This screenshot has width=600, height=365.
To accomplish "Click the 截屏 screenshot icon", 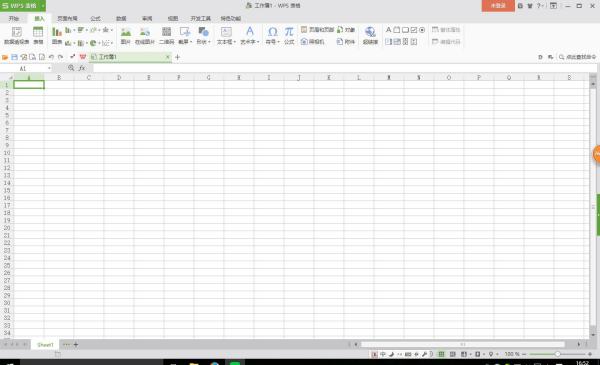I will tap(185, 31).
